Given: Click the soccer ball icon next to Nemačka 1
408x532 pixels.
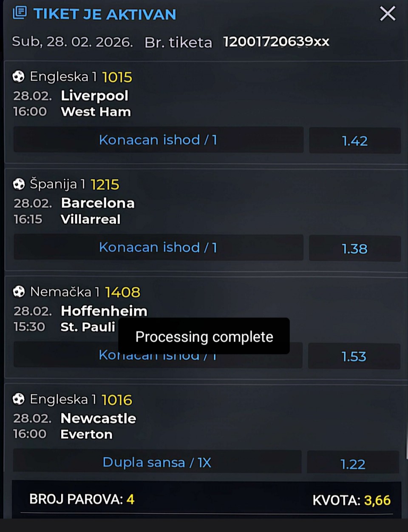Looking at the screenshot, I should (19, 292).
